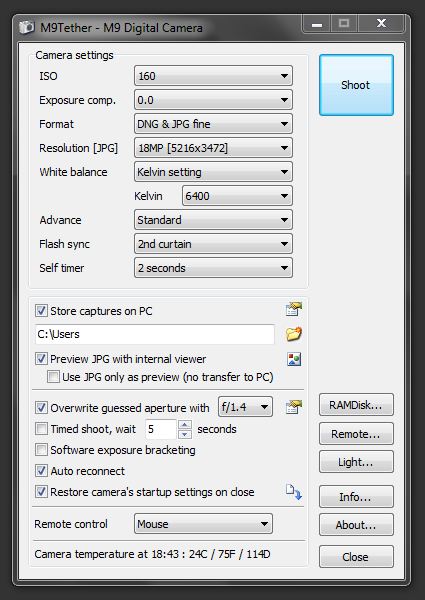
Task: Click the large Shoot button
Action: pyautogui.click(x=356, y=85)
